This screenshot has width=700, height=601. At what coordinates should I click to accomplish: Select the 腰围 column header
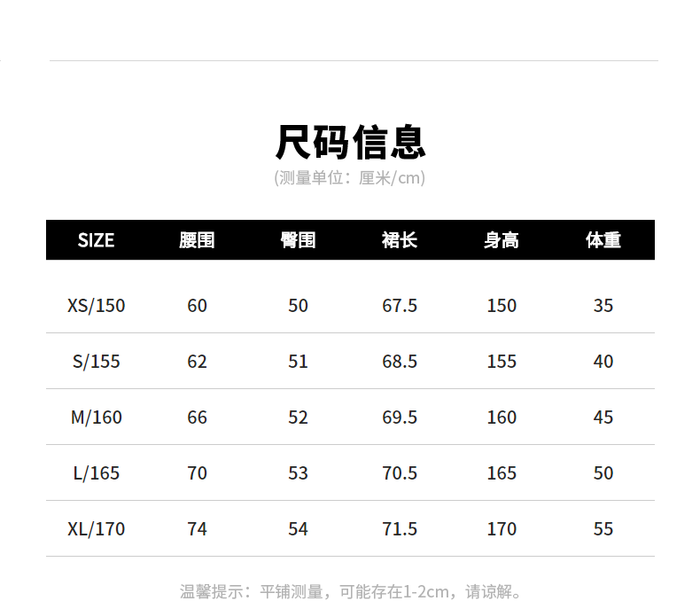tap(197, 240)
